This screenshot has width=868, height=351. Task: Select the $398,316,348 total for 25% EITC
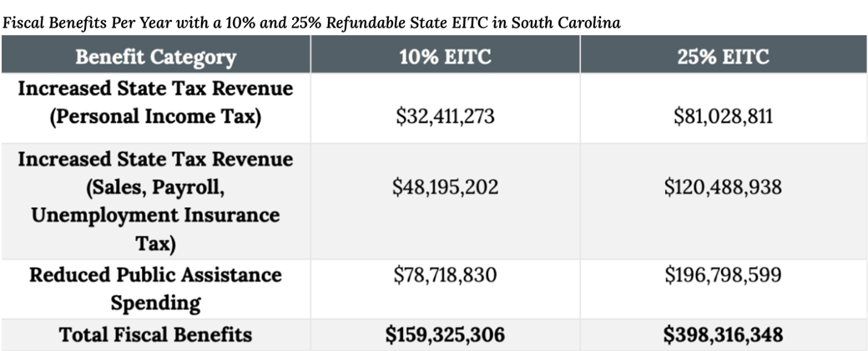(x=723, y=335)
